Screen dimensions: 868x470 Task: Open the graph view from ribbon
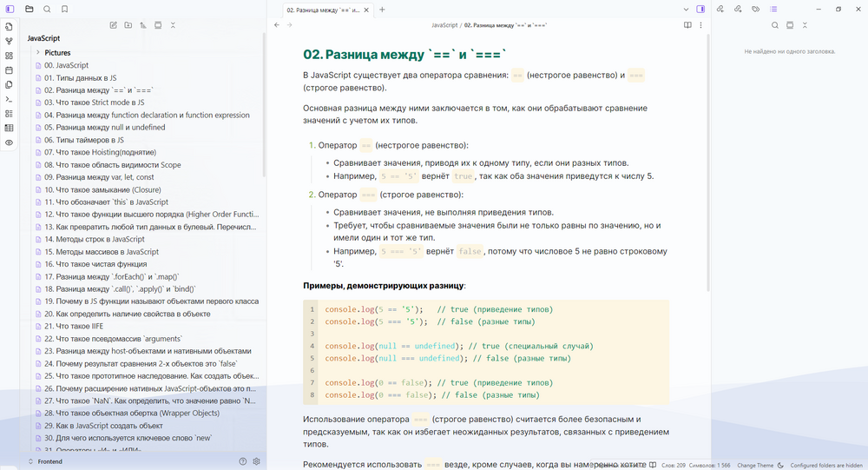pyautogui.click(x=9, y=41)
